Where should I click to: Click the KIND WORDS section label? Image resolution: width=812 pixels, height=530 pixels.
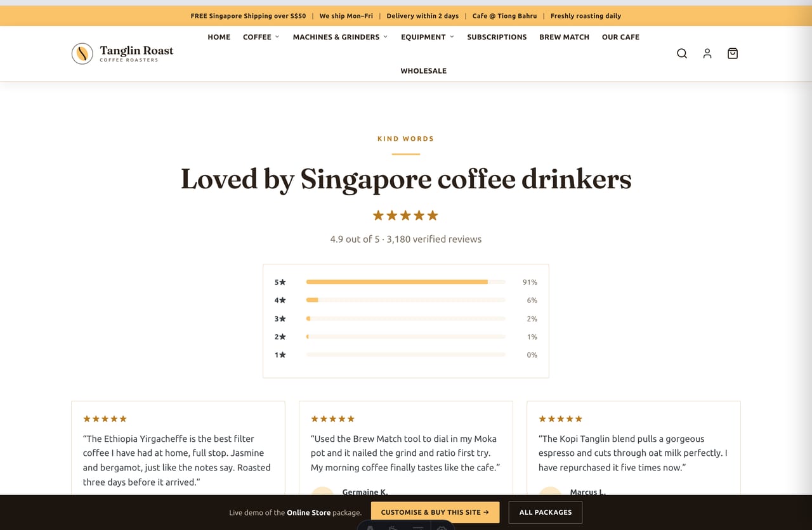click(406, 139)
